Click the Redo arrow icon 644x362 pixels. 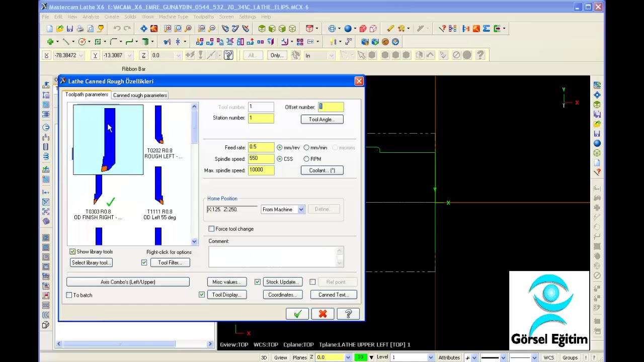point(127,29)
